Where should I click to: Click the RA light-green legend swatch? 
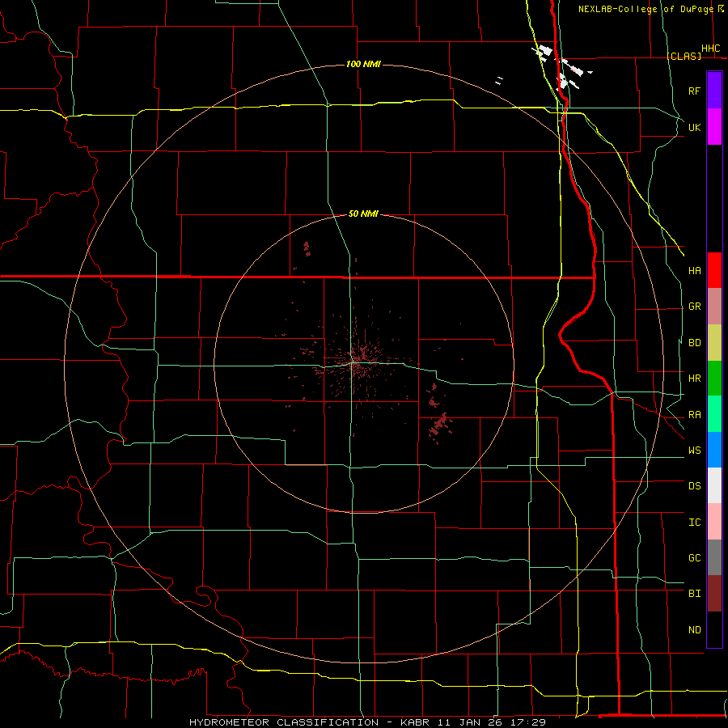[714, 414]
